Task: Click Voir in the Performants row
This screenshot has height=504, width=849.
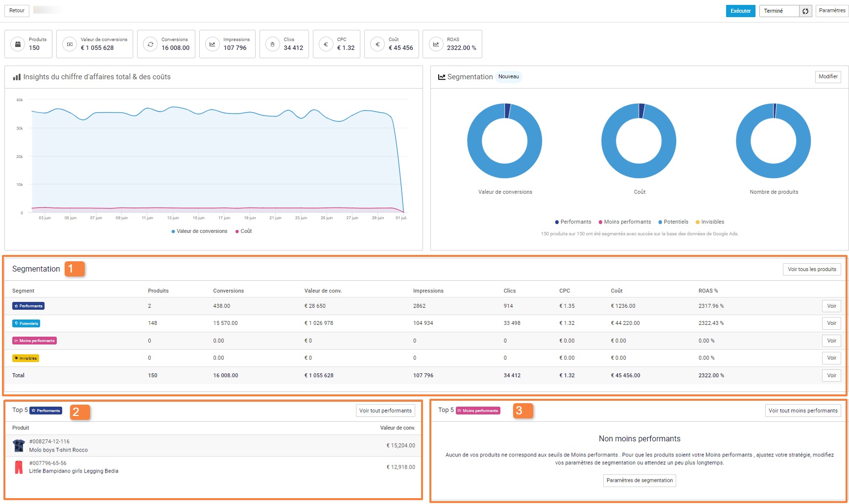Action: pos(831,306)
